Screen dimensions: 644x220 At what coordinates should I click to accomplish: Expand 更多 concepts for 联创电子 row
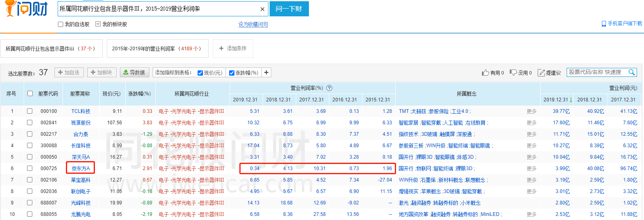click(x=531, y=191)
